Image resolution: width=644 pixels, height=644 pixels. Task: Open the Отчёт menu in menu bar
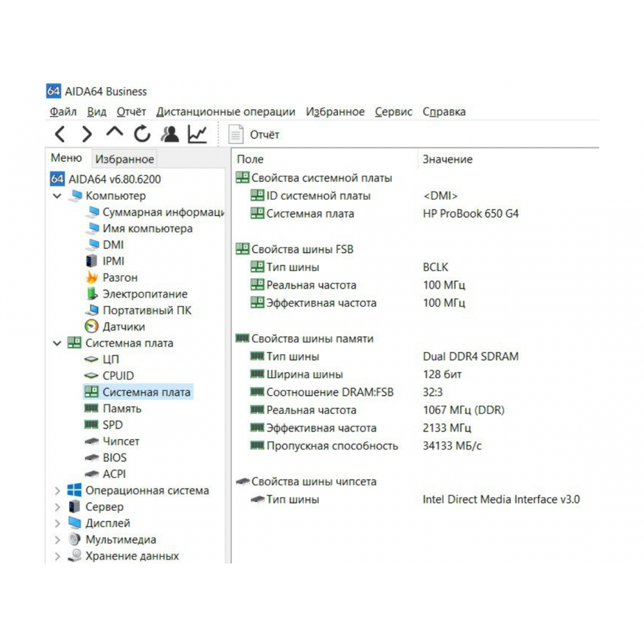131,111
